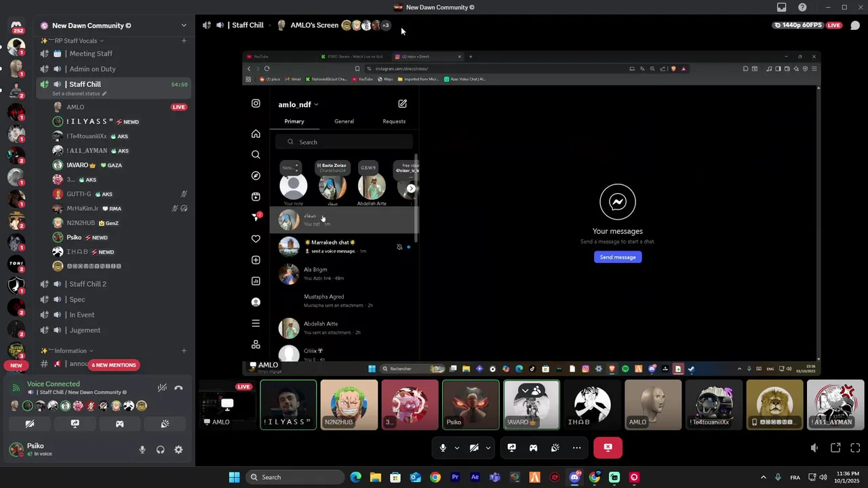Open camera options chevron in control bar
This screenshot has width=868, height=488.
point(488,447)
